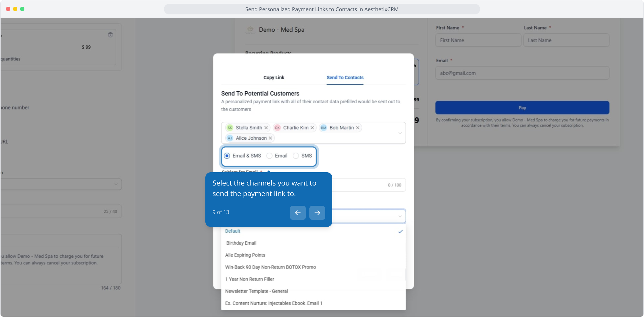
Task: Select Email & SMS radio option
Action: 227,156
